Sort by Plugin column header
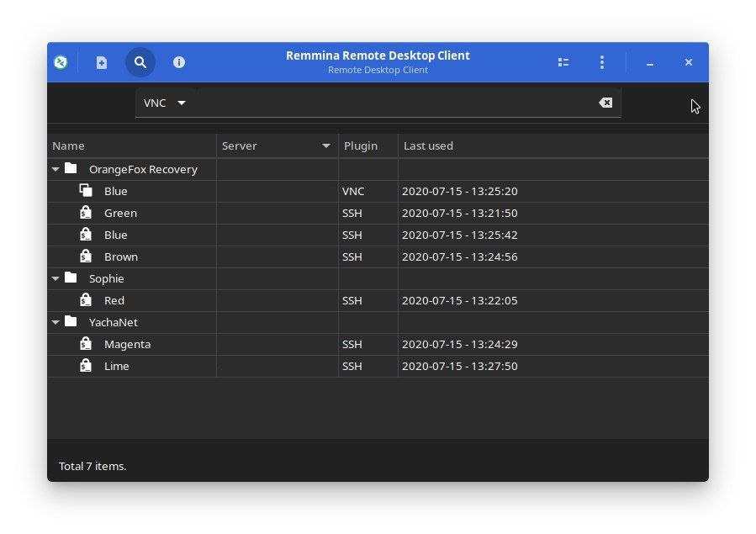Viewport: 756px width, 534px height. [368, 145]
